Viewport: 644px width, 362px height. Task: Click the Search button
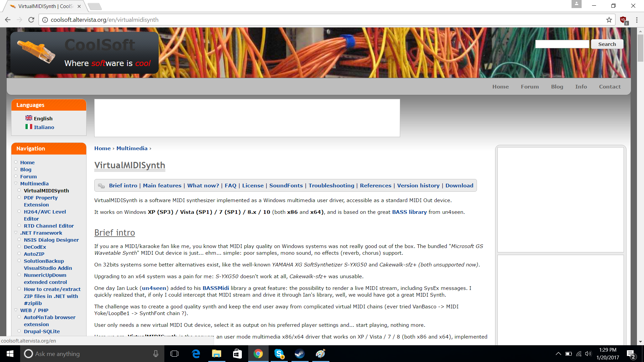[607, 44]
